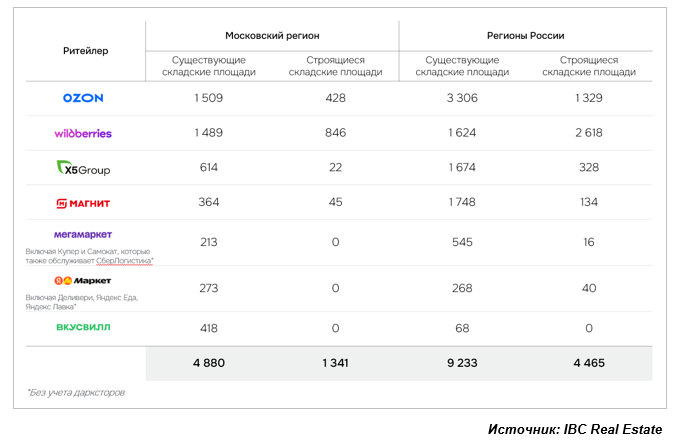Image resolution: width=680 pixels, height=440 pixels.
Task: Select the Магнит value 1 748
Action: click(x=462, y=203)
